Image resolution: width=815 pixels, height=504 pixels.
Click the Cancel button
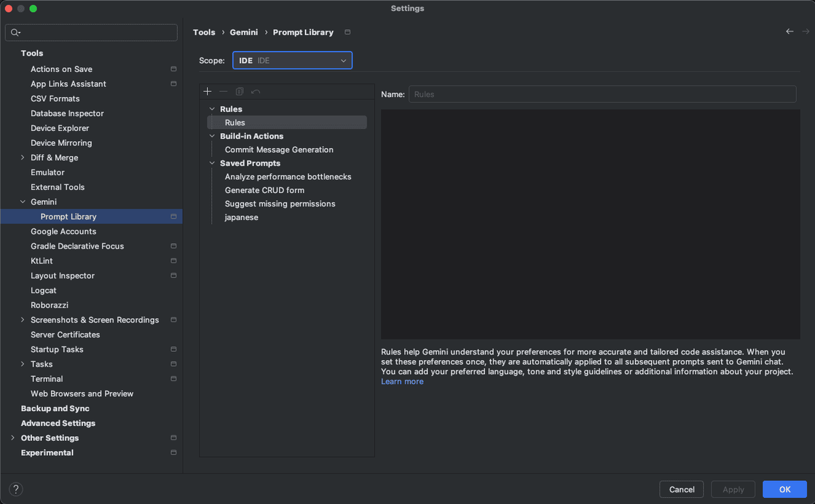(682, 489)
